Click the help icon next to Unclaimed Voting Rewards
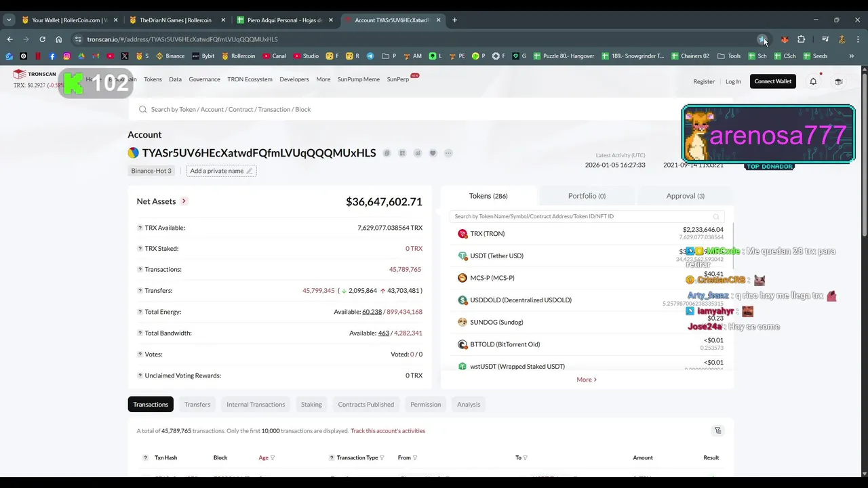 140,375
